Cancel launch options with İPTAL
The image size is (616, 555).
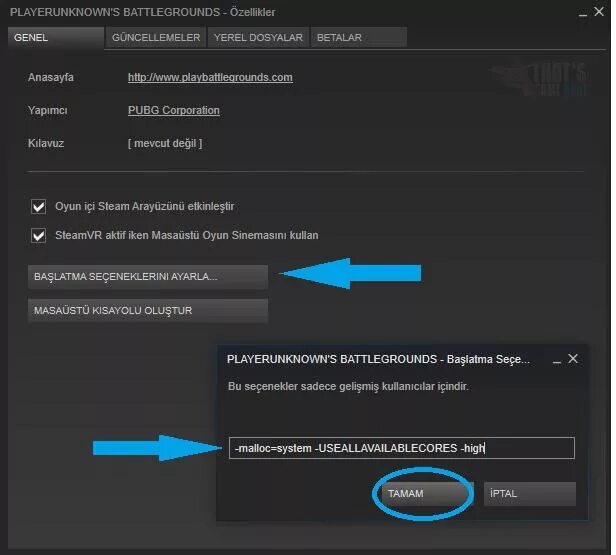click(x=530, y=494)
